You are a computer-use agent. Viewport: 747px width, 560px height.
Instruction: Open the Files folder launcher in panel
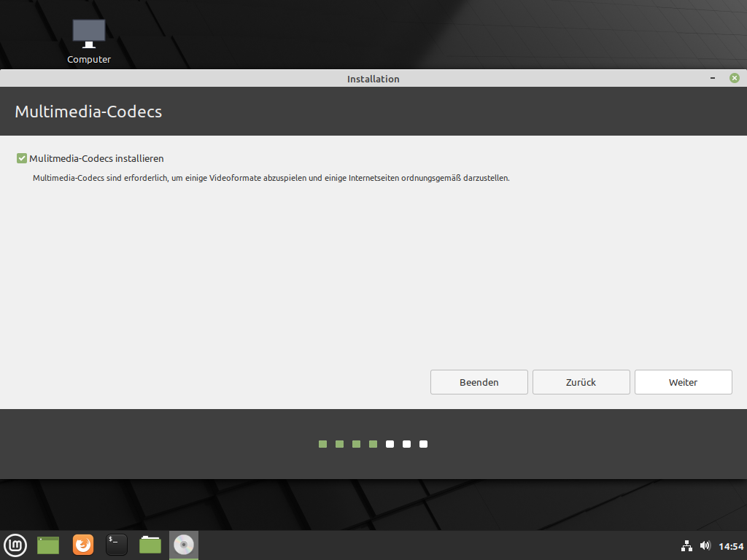click(150, 545)
